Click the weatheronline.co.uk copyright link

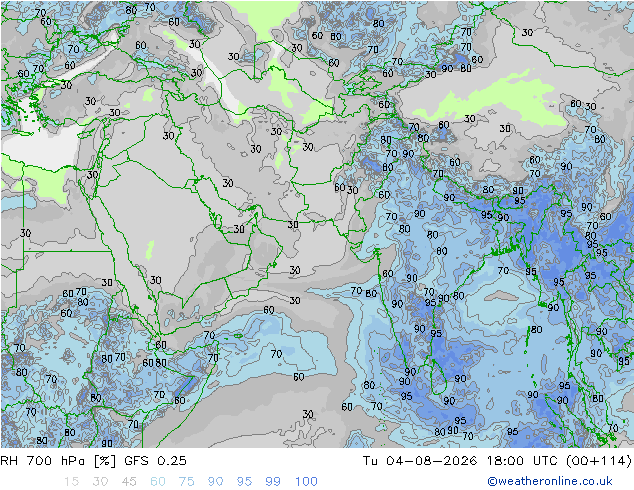click(x=550, y=481)
